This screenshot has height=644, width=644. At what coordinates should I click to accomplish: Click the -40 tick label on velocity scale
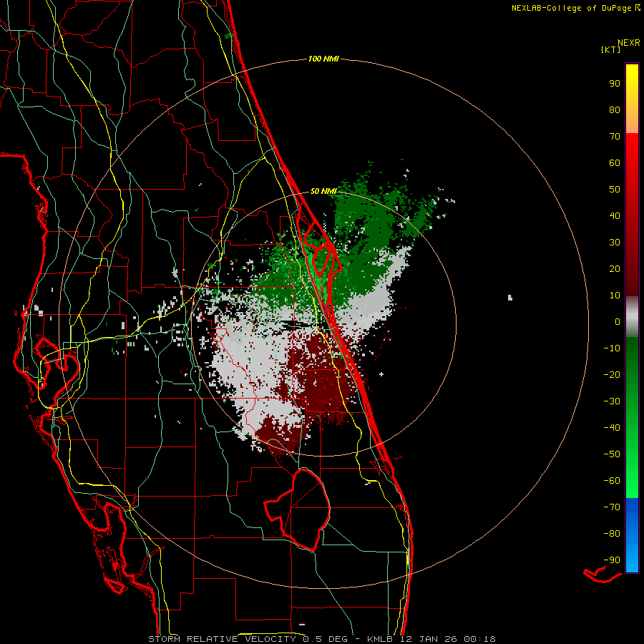tap(612, 428)
